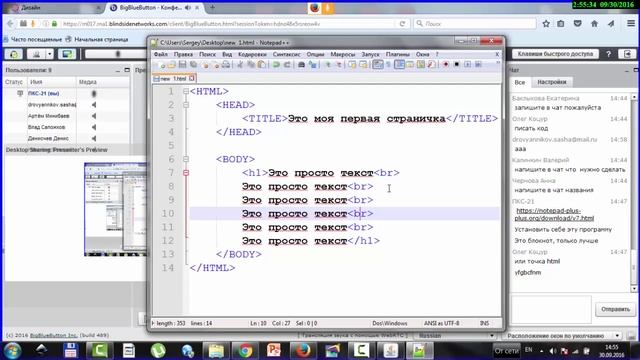Open the Файл menu in Notepad++
This screenshot has height=360, width=640.
point(161,54)
